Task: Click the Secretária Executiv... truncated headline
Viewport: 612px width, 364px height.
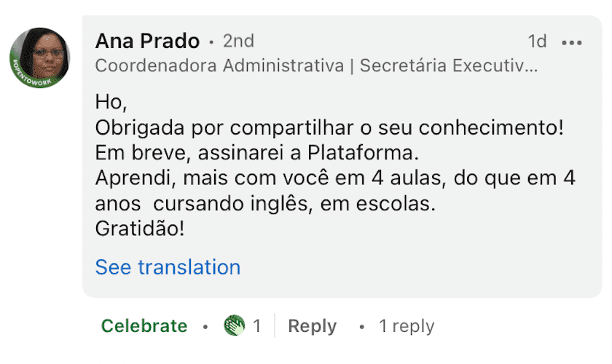Action: [x=449, y=66]
